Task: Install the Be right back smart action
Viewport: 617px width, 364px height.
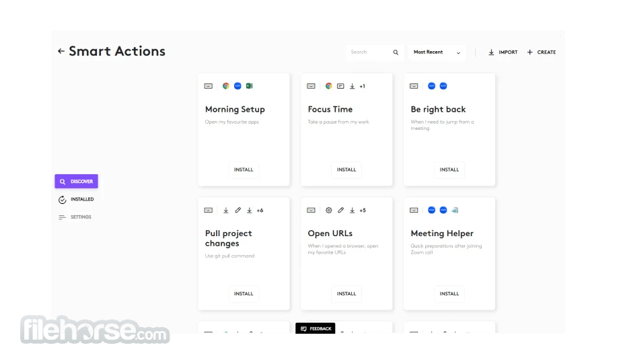Action: click(449, 170)
